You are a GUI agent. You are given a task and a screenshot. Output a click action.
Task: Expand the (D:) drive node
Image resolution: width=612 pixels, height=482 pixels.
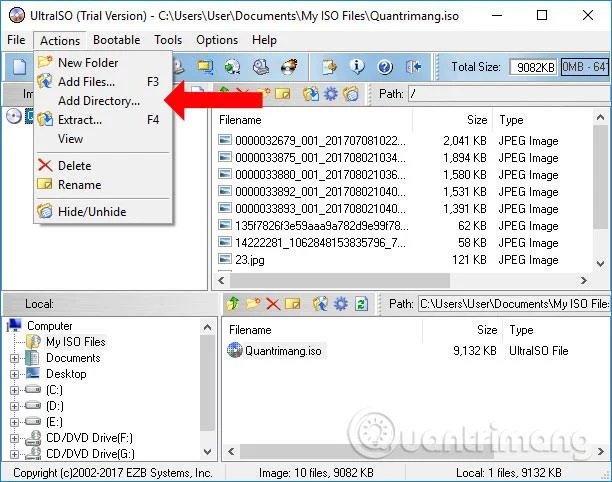[x=14, y=406]
